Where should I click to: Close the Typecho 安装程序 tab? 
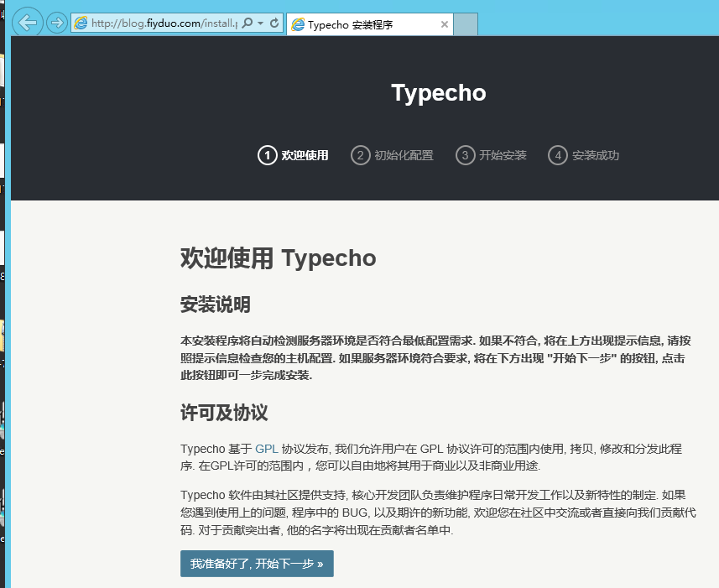click(x=445, y=24)
